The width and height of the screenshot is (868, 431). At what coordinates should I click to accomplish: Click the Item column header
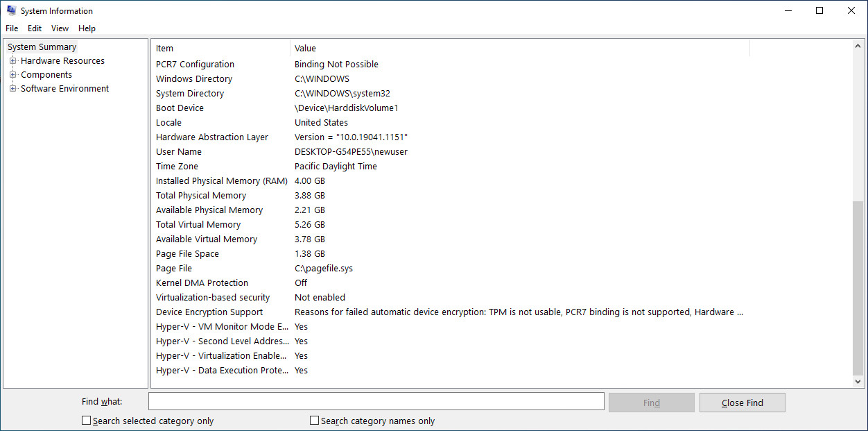pos(220,49)
